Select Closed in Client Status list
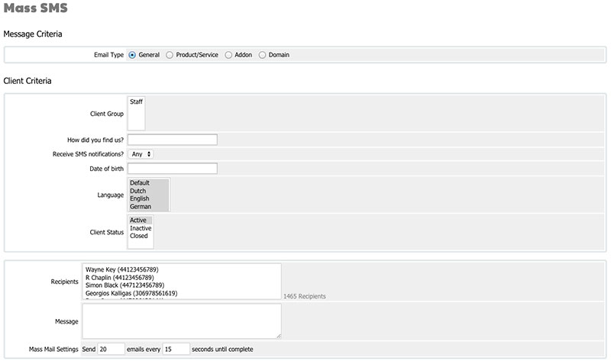This screenshot has width=611, height=364. tap(139, 236)
